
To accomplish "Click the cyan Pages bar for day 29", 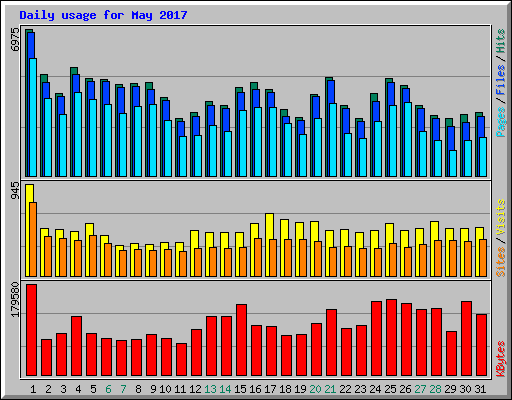I will pyautogui.click(x=453, y=163).
